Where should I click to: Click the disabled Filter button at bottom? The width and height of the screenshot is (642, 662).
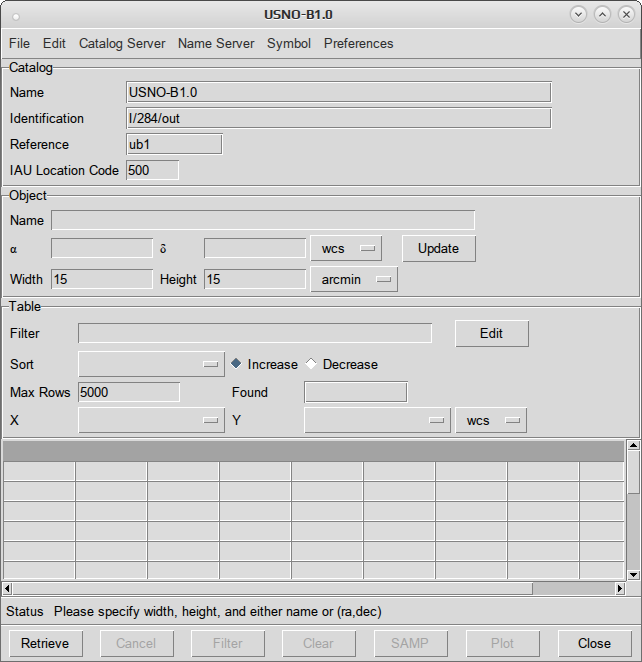click(228, 643)
